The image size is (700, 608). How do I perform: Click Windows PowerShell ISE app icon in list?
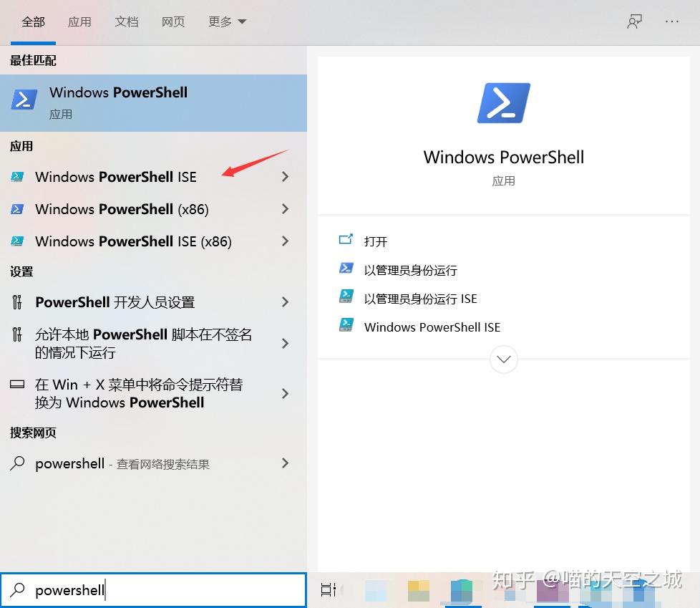tap(17, 177)
